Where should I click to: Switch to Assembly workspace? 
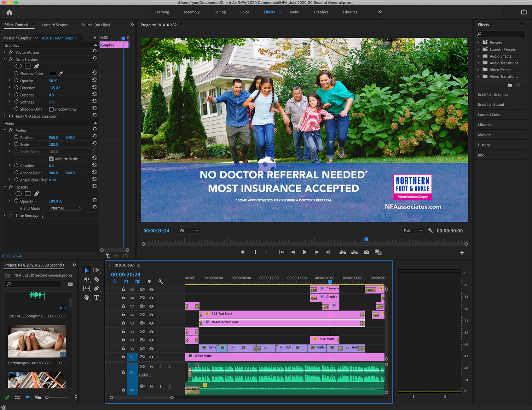click(x=191, y=12)
